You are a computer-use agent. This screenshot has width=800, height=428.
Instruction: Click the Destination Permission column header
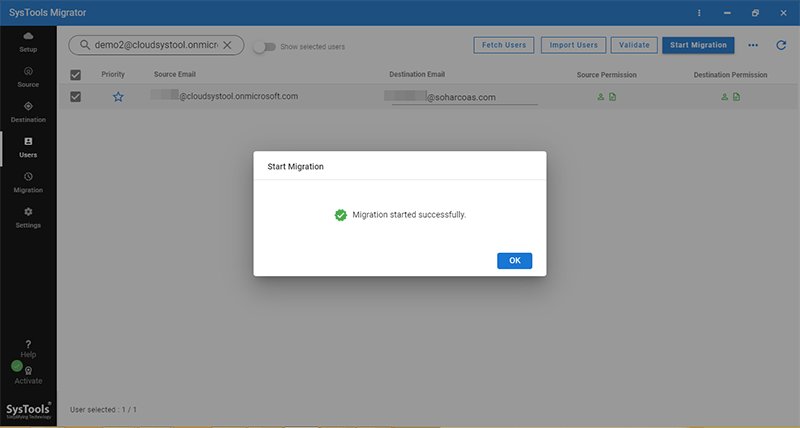730,75
